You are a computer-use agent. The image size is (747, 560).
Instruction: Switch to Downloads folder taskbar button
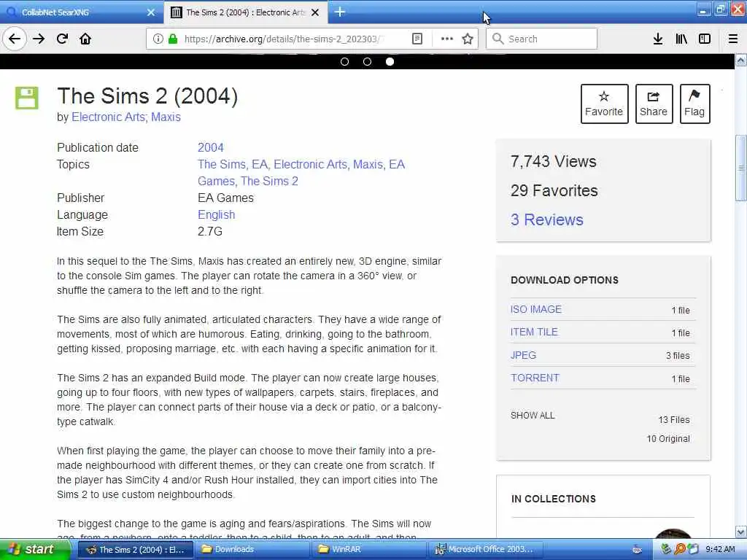pos(252,549)
